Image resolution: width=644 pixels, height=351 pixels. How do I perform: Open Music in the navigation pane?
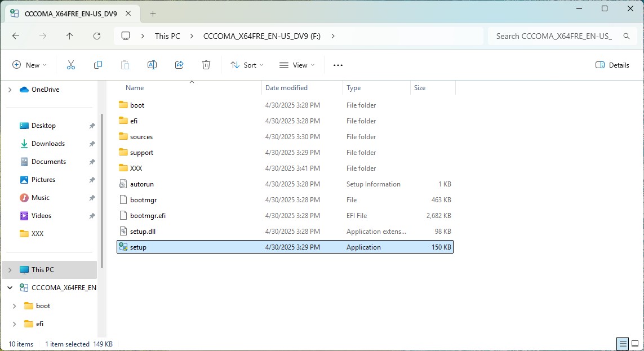pyautogui.click(x=40, y=198)
